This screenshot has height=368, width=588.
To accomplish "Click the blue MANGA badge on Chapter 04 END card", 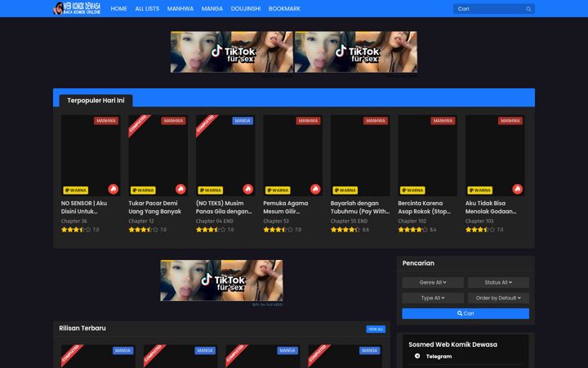I will 243,121.
